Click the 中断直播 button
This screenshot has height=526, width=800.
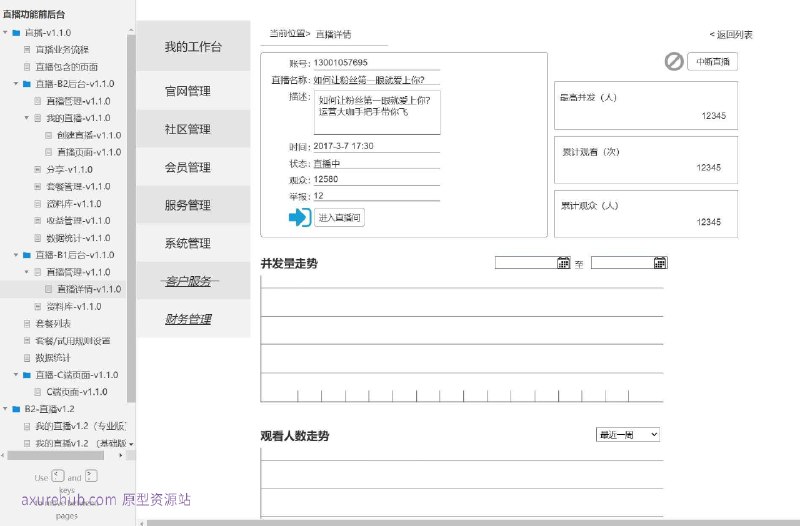pos(712,62)
